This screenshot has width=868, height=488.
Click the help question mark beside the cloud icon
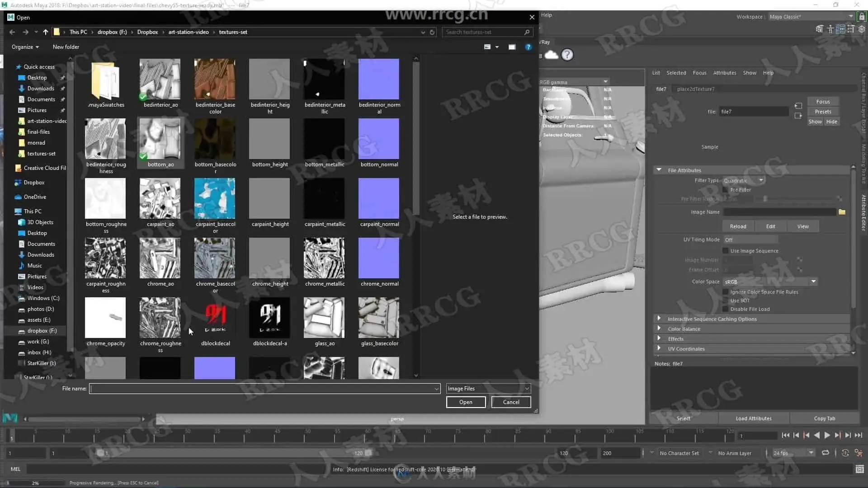567,55
